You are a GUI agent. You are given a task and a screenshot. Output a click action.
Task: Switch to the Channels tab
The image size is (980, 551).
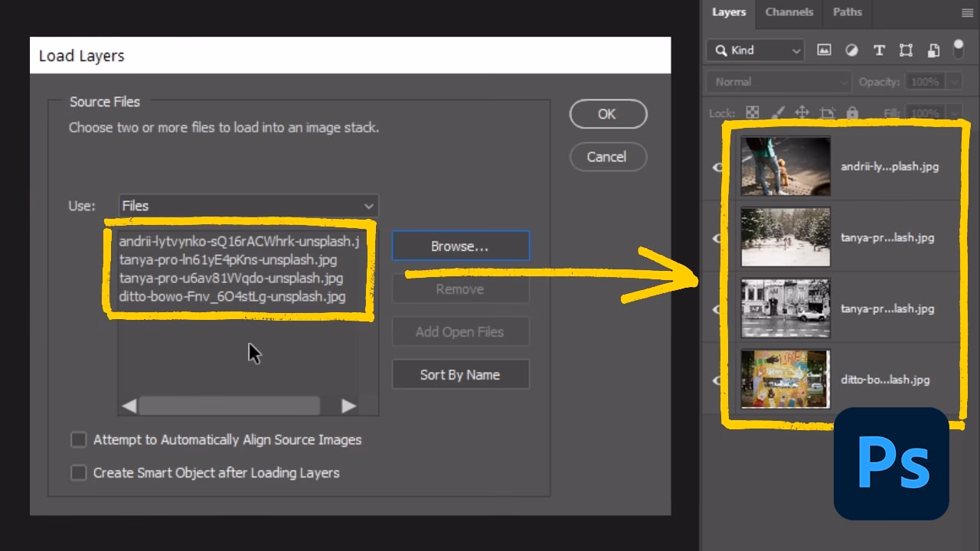[789, 12]
